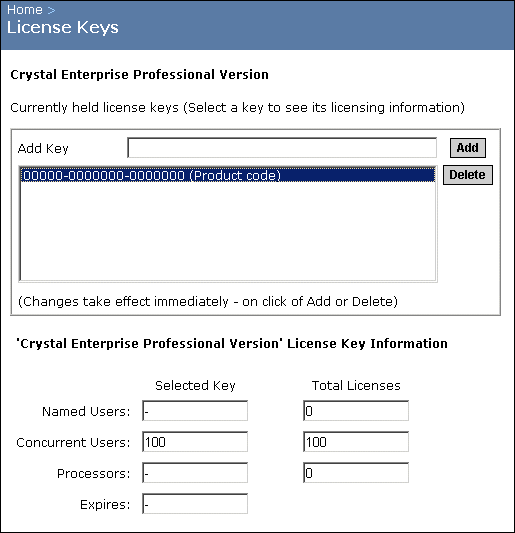The width and height of the screenshot is (515, 533).
Task: Click the Total Licenses column header
Action: (356, 385)
